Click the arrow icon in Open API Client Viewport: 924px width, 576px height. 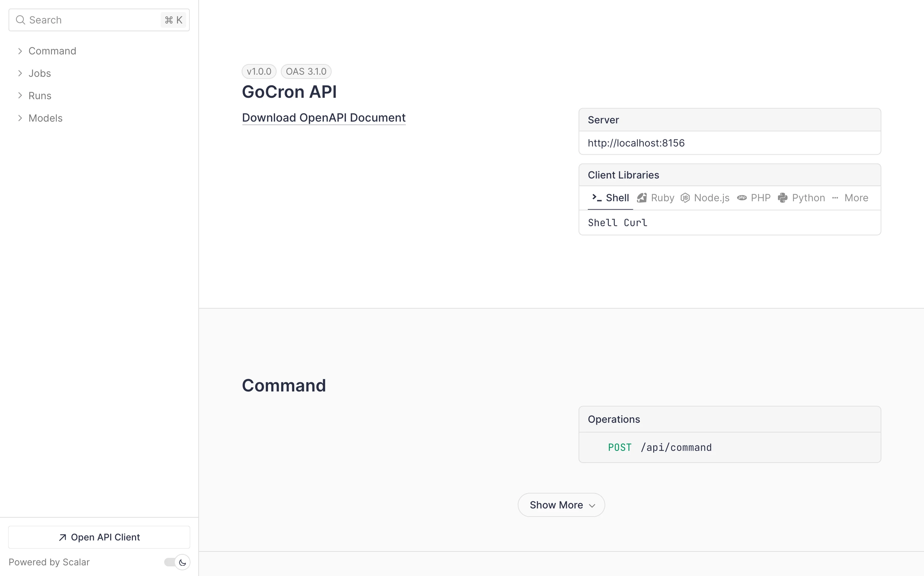point(63,538)
